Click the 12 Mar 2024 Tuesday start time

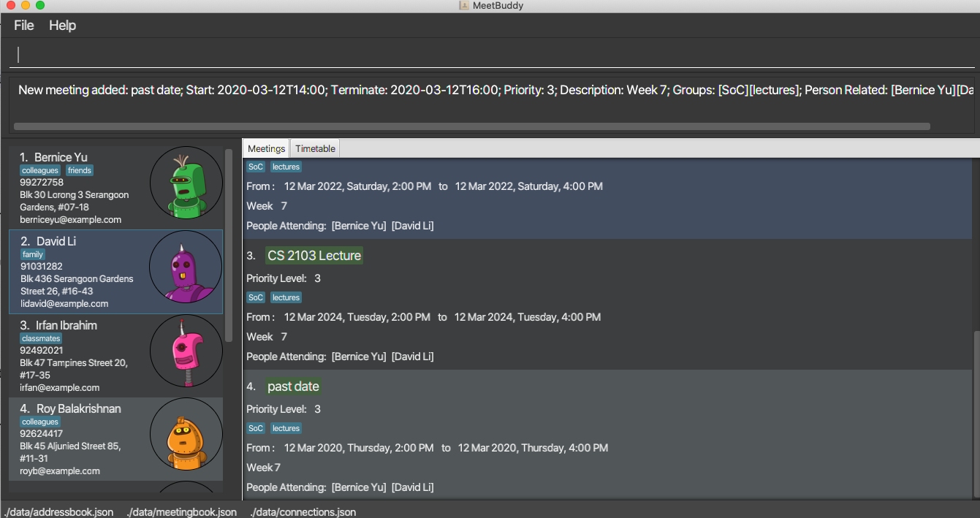pos(357,317)
